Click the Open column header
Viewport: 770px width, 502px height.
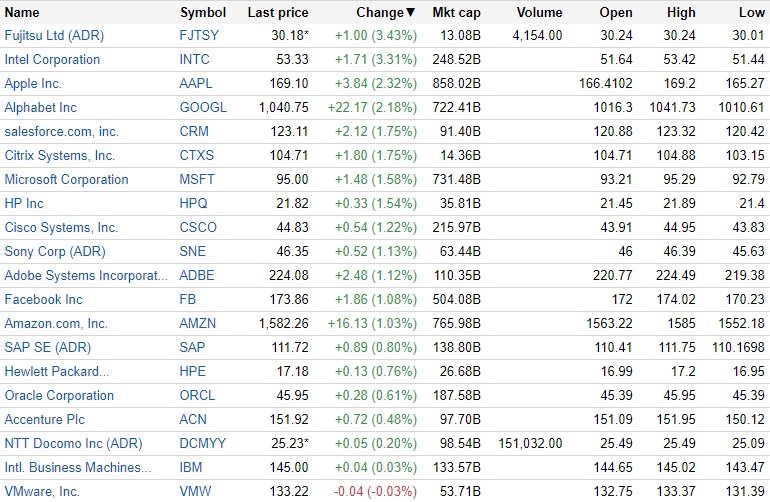click(x=616, y=13)
